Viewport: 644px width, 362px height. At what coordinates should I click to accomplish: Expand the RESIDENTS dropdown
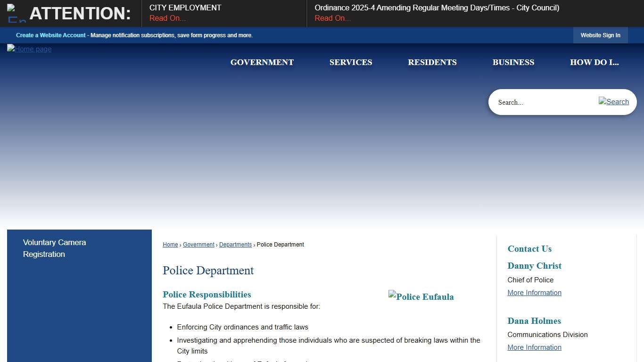coord(432,62)
